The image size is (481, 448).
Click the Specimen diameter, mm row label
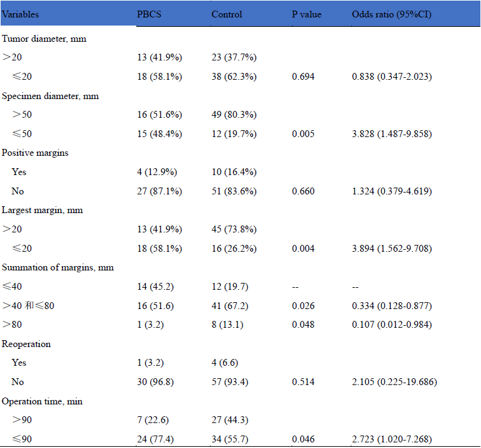[50, 96]
